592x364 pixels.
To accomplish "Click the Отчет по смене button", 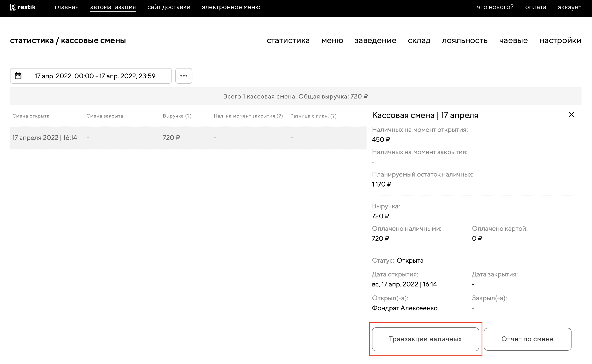I will [527, 339].
